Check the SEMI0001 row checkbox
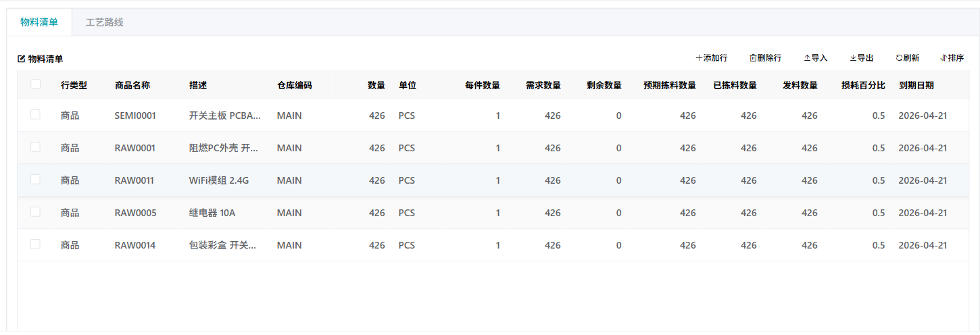The width and height of the screenshot is (980, 335). (35, 115)
